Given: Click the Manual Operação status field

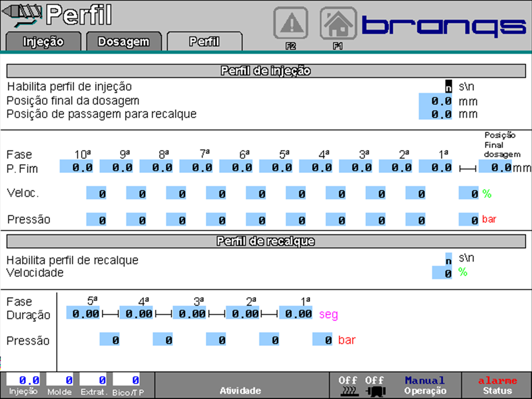Looking at the screenshot, I should (425, 384).
